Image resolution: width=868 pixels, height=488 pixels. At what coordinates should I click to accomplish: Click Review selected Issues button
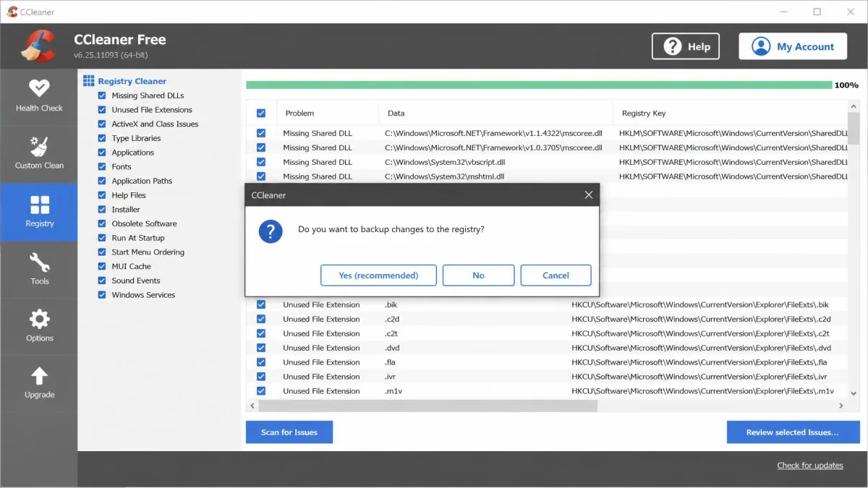(x=793, y=432)
